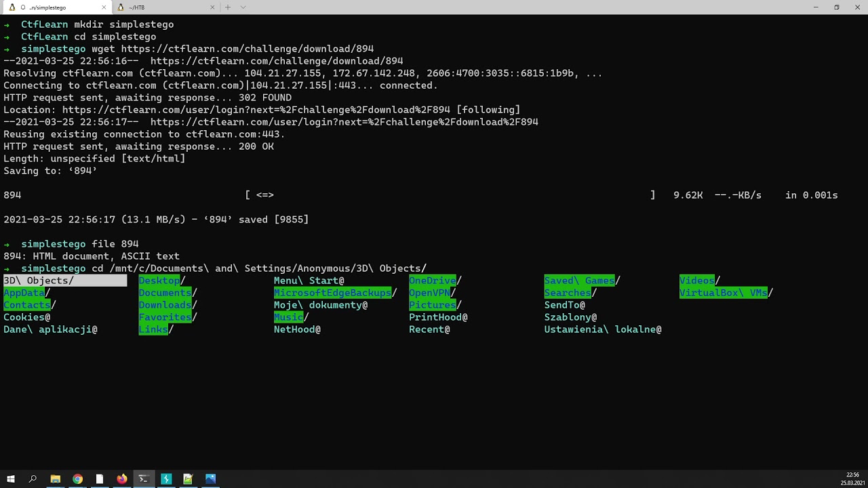Launch Google Chrome from the taskbar
This screenshot has width=868, height=488.
(77, 479)
